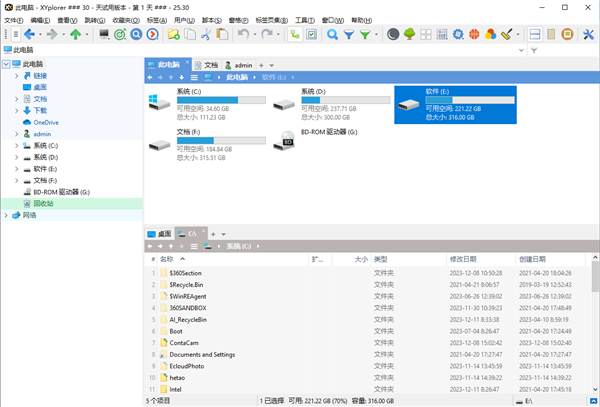Select the 系统 (C:) drive usage bar
Viewport: 600px width, 407px height.
coord(221,100)
